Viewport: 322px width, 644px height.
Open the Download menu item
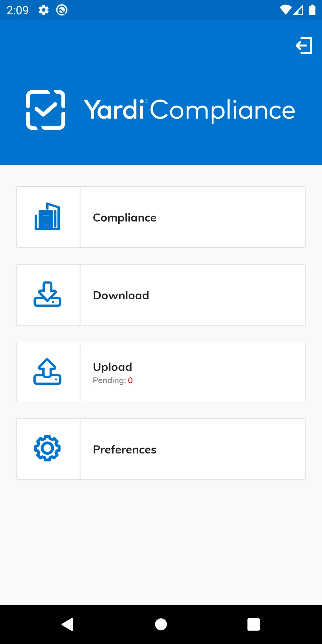pyautogui.click(x=161, y=295)
